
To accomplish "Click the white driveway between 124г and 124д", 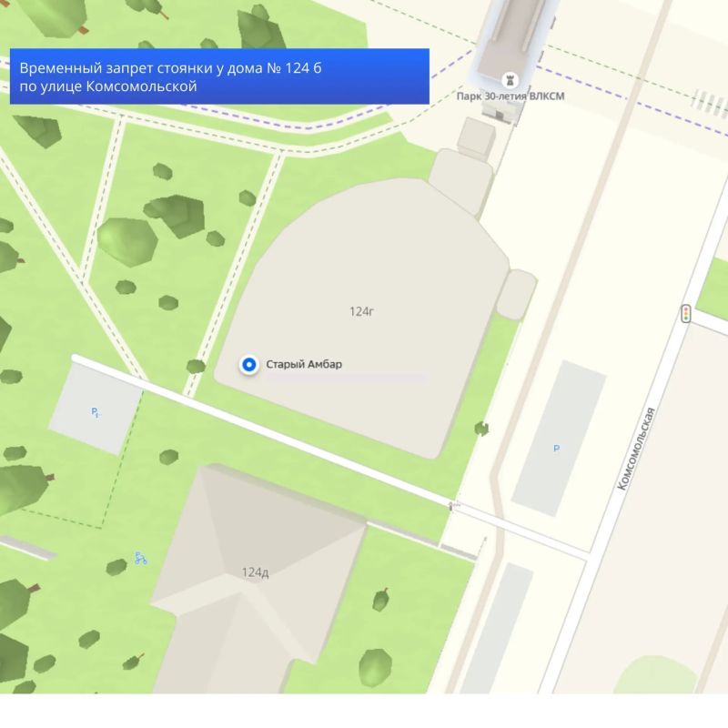I will coord(262,431).
